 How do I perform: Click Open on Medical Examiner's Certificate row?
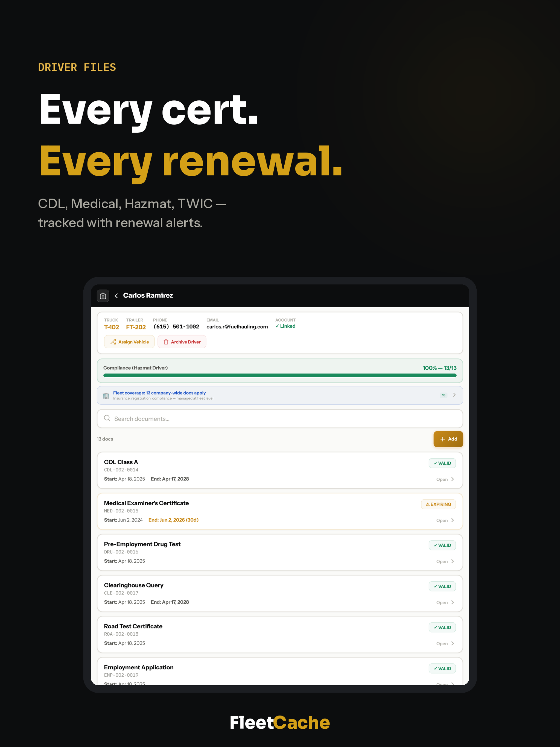[442, 520]
